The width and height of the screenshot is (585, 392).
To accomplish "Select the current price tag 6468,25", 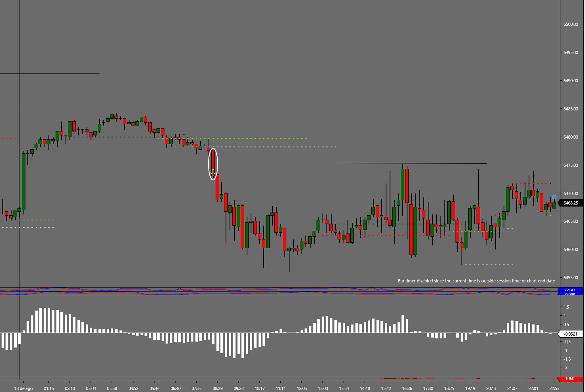I will 570,203.
